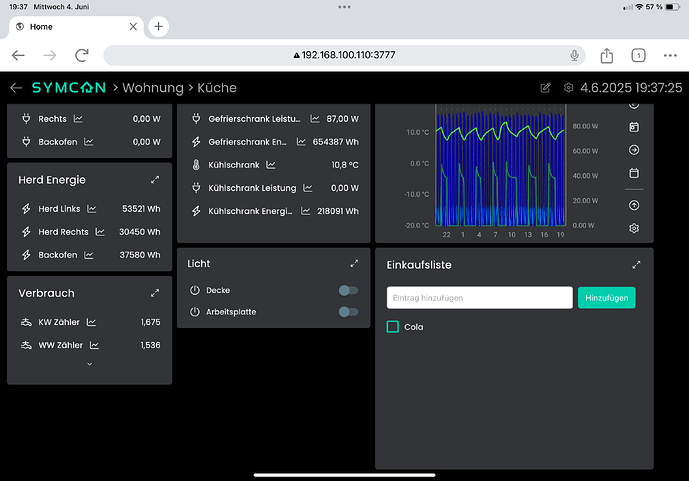
Task: Open the chart for WW Zähler
Action: 94,345
